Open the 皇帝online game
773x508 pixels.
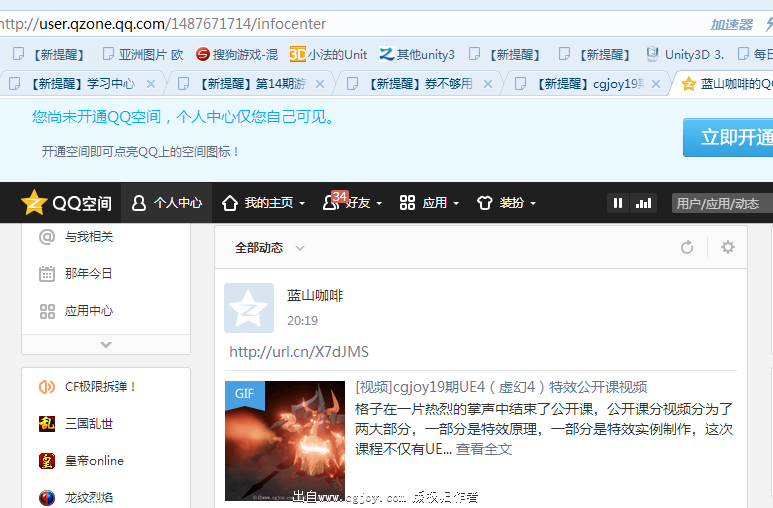[x=94, y=461]
